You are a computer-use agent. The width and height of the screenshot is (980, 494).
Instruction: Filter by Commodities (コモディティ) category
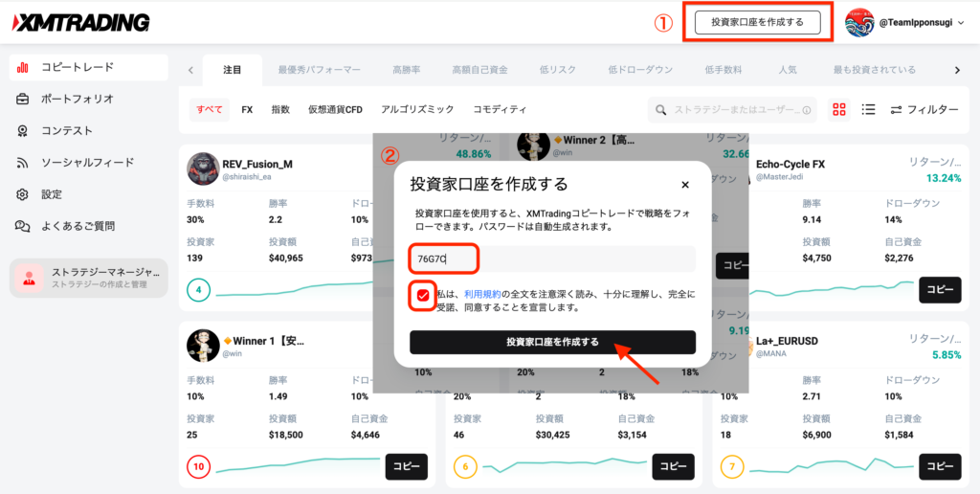[500, 109]
